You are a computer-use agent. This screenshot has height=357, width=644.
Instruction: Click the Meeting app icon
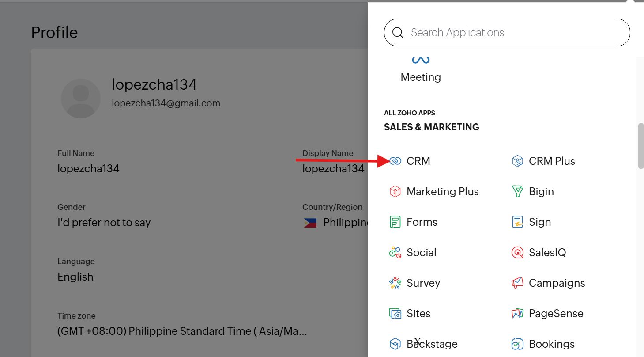click(x=421, y=60)
